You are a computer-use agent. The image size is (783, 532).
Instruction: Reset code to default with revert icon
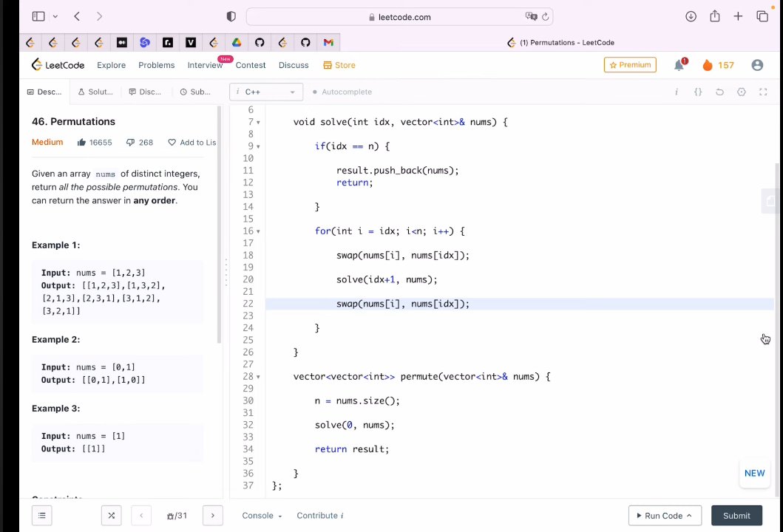[x=719, y=92]
